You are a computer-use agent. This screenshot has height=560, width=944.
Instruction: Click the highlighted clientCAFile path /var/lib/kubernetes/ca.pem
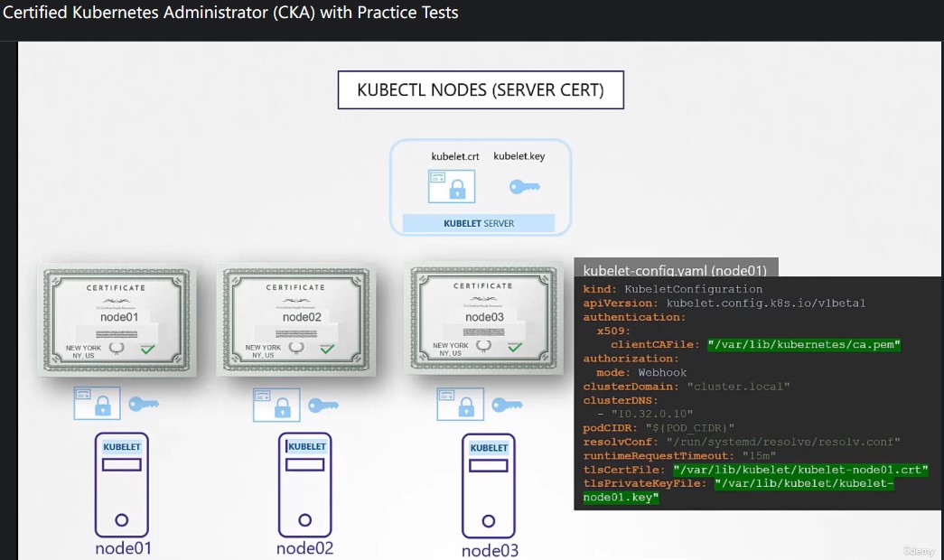coord(804,344)
